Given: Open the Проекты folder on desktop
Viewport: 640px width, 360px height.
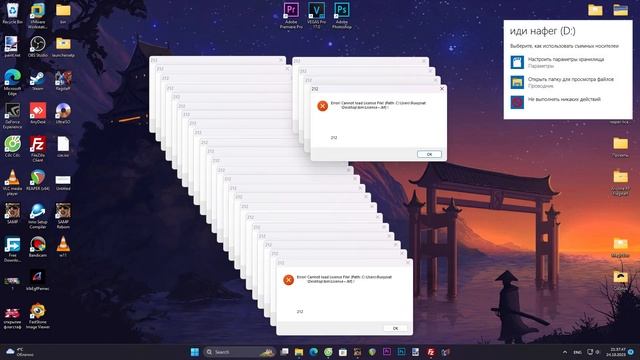Looking at the screenshot, I should [x=620, y=147].
